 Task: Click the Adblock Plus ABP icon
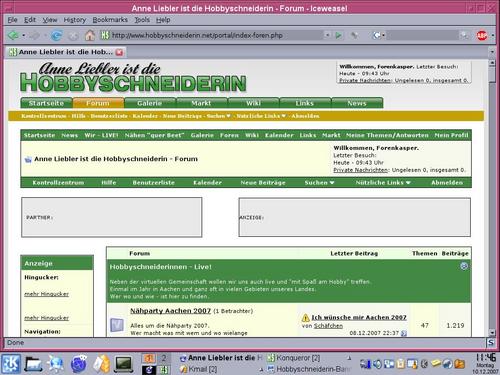[x=482, y=35]
